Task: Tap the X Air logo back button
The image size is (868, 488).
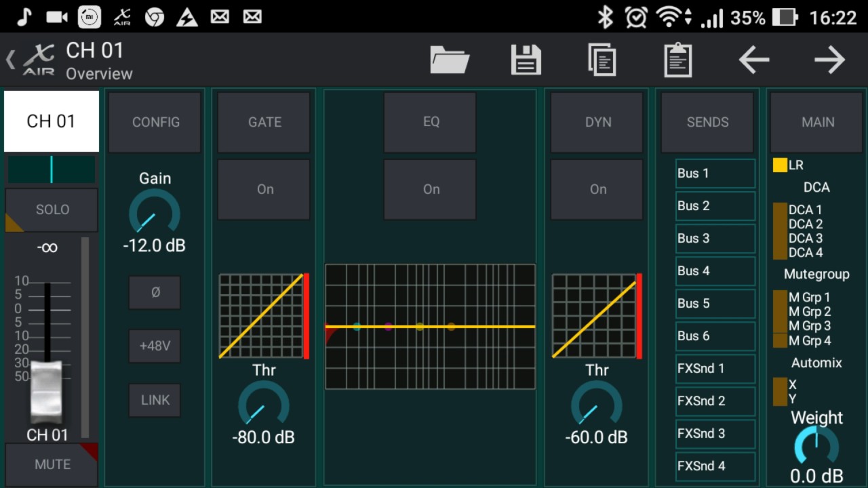Action: pos(31,60)
